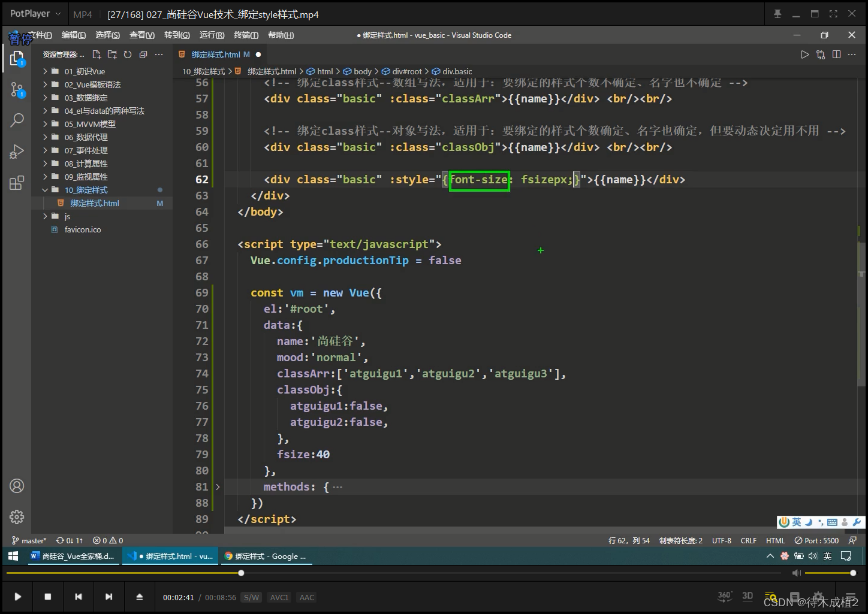868x614 pixels.
Task: Open Source Control view in activity bar
Action: [17, 90]
